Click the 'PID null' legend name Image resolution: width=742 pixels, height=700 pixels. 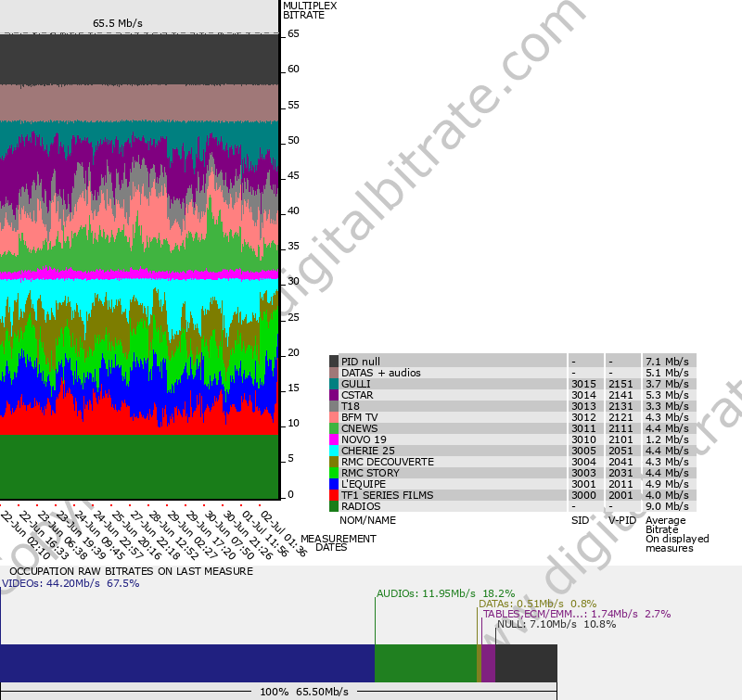click(361, 362)
